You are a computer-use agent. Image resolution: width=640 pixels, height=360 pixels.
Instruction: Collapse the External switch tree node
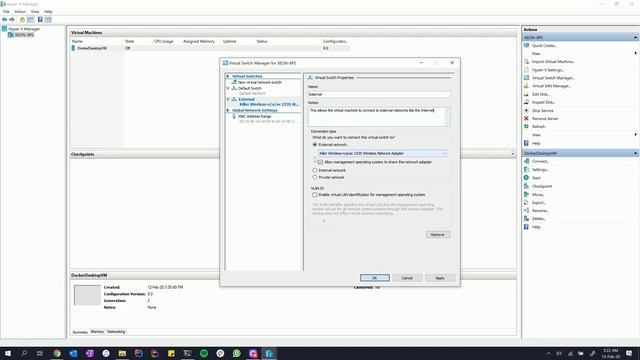tap(228, 99)
